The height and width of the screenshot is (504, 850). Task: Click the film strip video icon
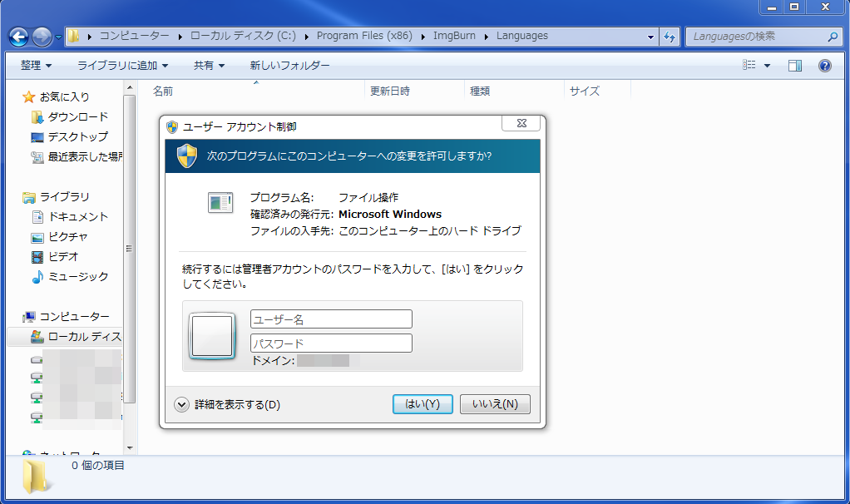pyautogui.click(x=37, y=257)
